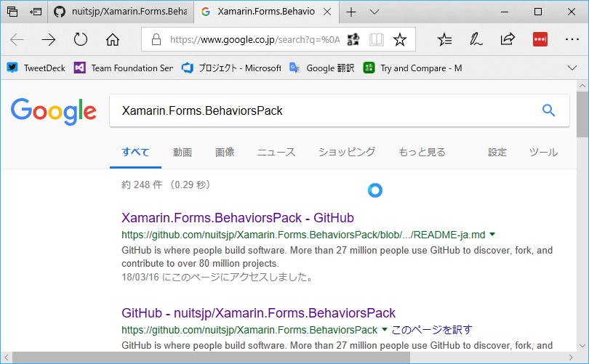
Task: Click vertical scrollbar up arrow
Action: click(582, 86)
